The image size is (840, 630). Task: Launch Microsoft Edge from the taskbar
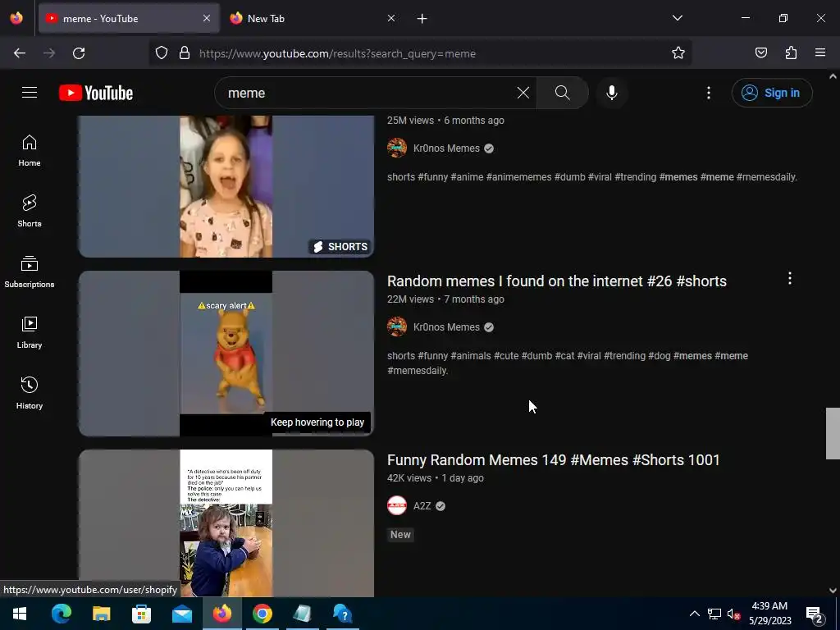(61, 614)
